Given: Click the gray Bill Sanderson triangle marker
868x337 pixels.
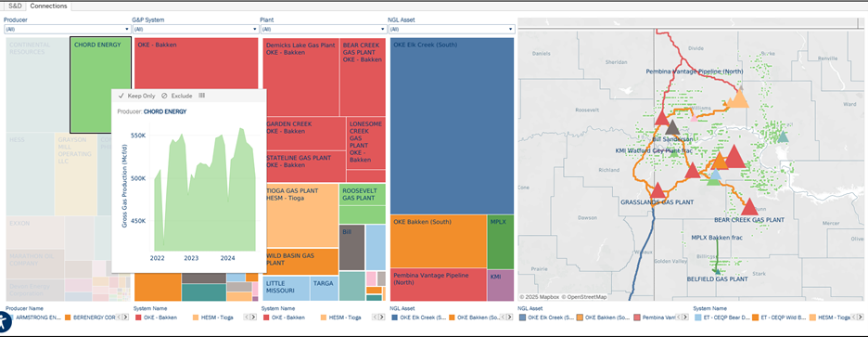Looking at the screenshot, I should tap(672, 128).
